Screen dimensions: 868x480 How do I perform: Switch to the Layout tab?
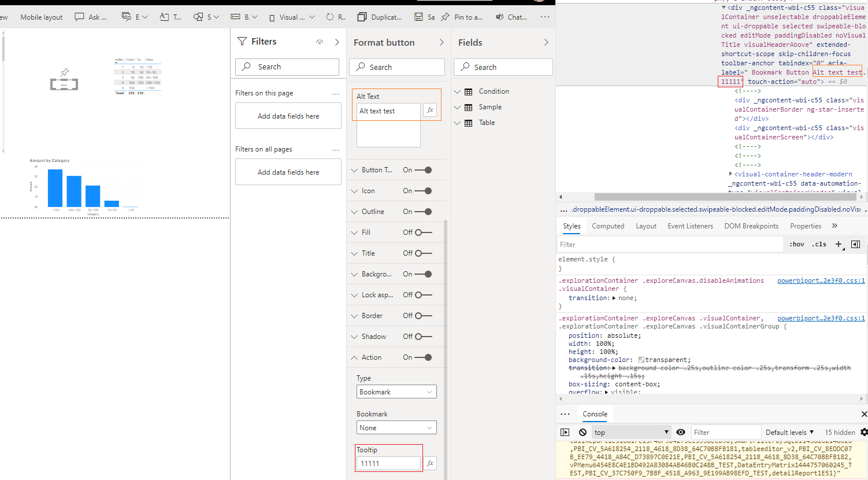pos(646,226)
